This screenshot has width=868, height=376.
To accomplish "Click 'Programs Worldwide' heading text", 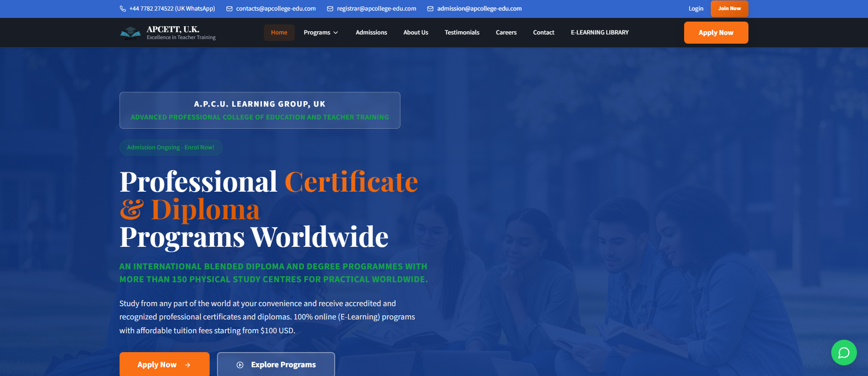I will pos(254,237).
